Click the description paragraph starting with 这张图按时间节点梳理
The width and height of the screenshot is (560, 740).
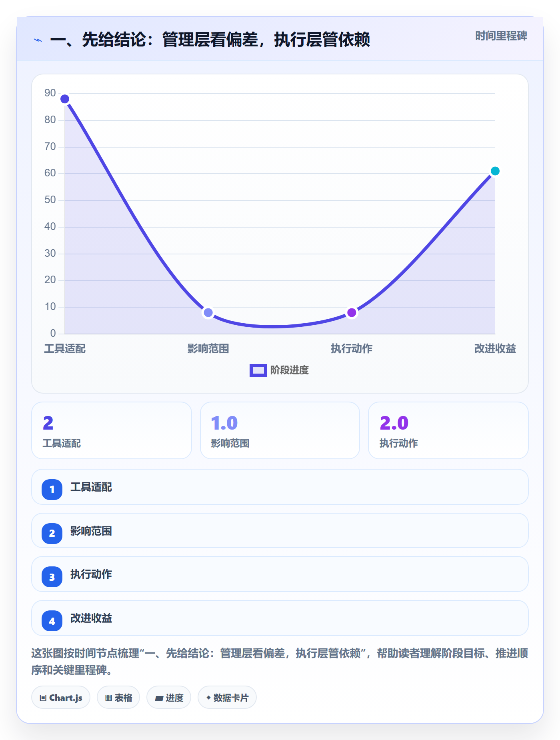[280, 662]
